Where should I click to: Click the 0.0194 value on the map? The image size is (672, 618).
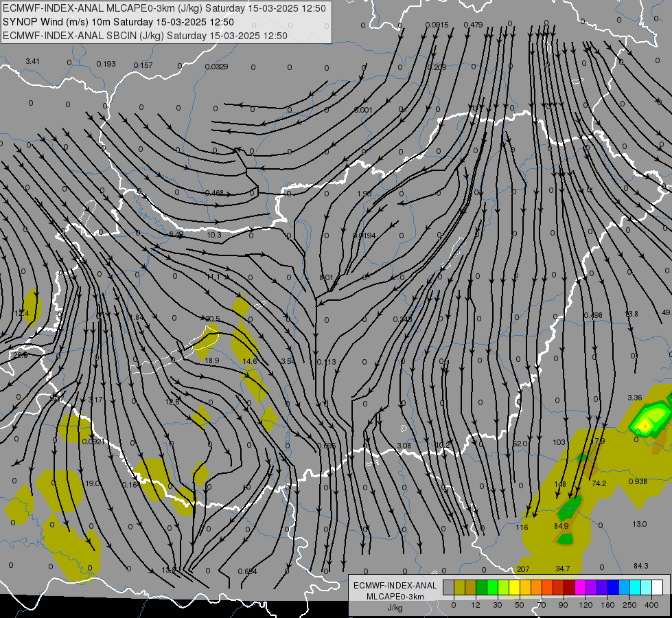[x=364, y=236]
